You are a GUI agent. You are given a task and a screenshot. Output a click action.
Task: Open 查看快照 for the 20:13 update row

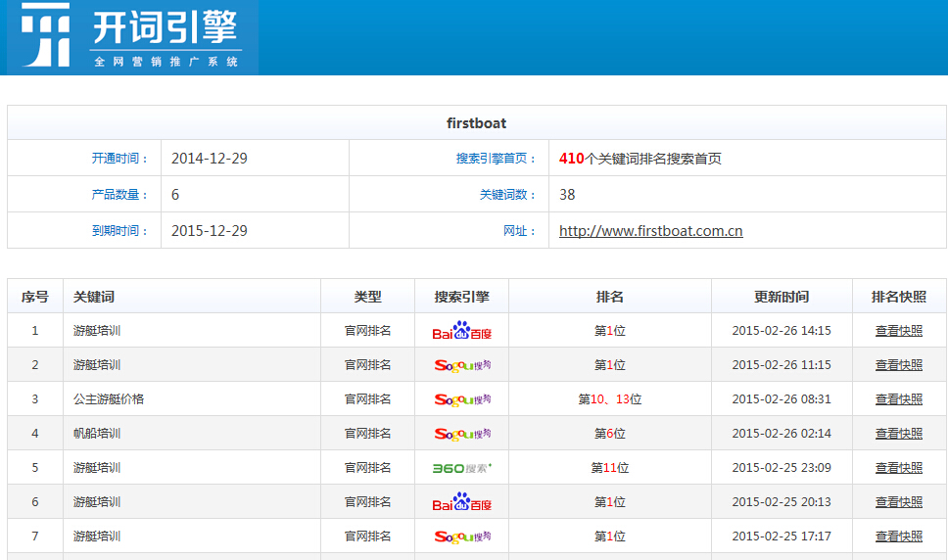(x=898, y=502)
